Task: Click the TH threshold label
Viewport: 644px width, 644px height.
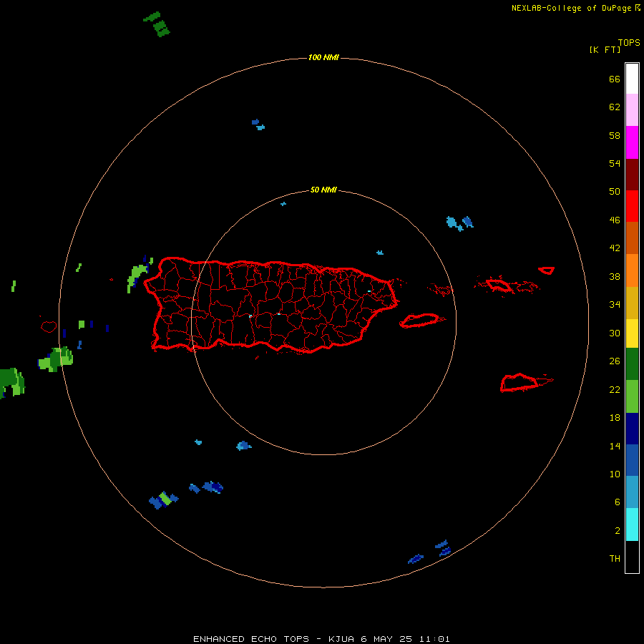Action: click(615, 559)
